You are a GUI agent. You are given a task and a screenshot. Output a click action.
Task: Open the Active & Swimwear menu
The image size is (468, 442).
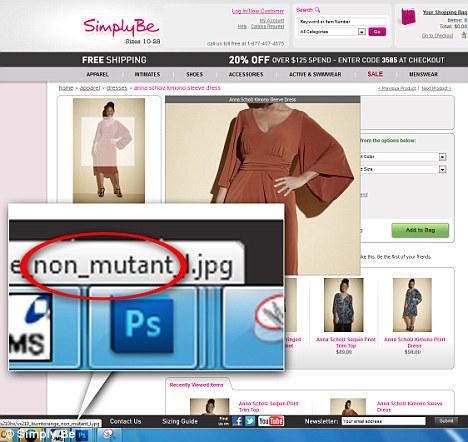pos(315,74)
